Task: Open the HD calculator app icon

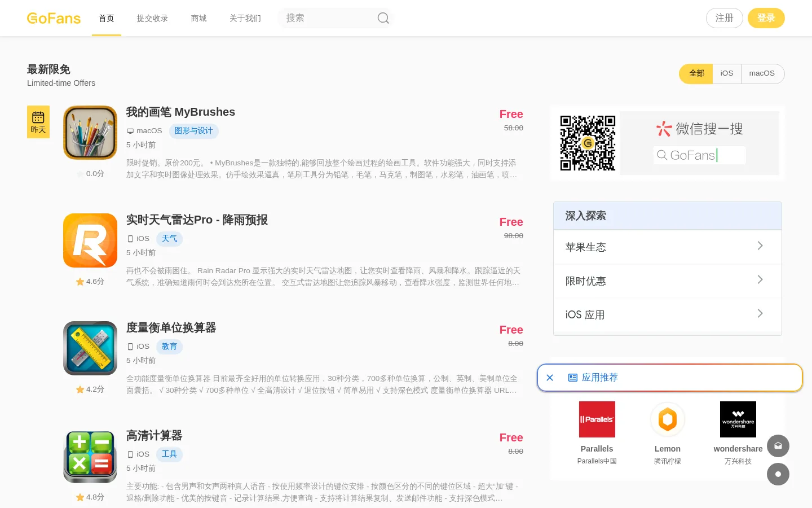Action: tap(90, 456)
